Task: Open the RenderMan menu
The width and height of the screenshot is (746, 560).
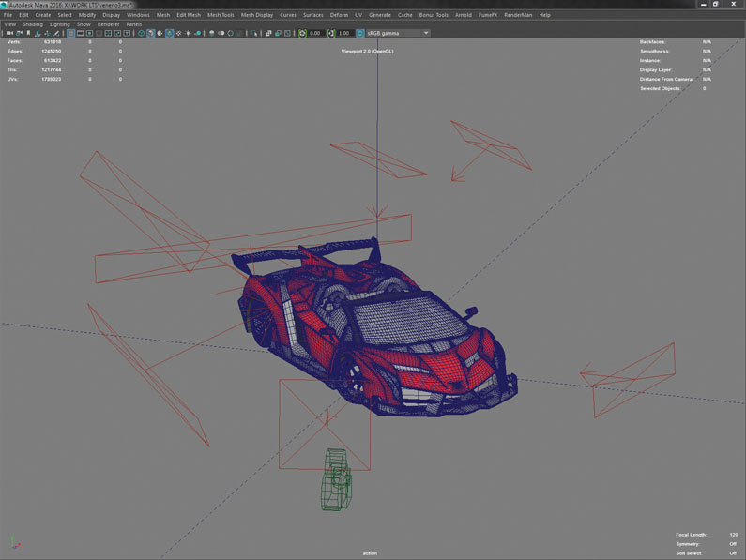Action: point(518,15)
